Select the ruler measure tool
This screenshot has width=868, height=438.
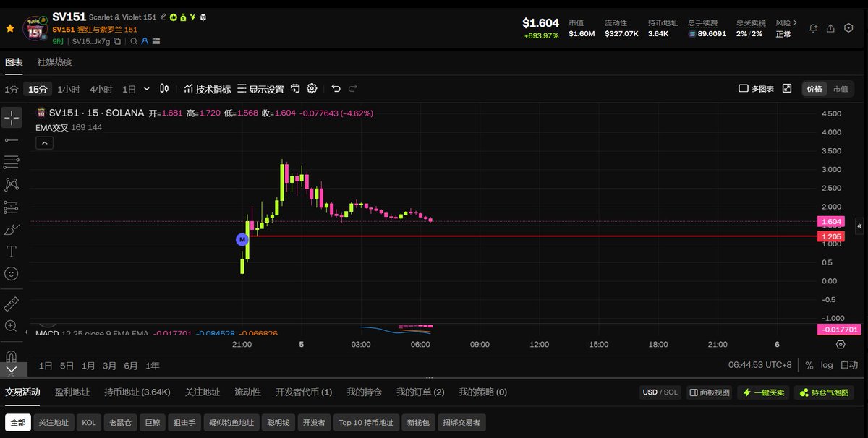click(12, 304)
